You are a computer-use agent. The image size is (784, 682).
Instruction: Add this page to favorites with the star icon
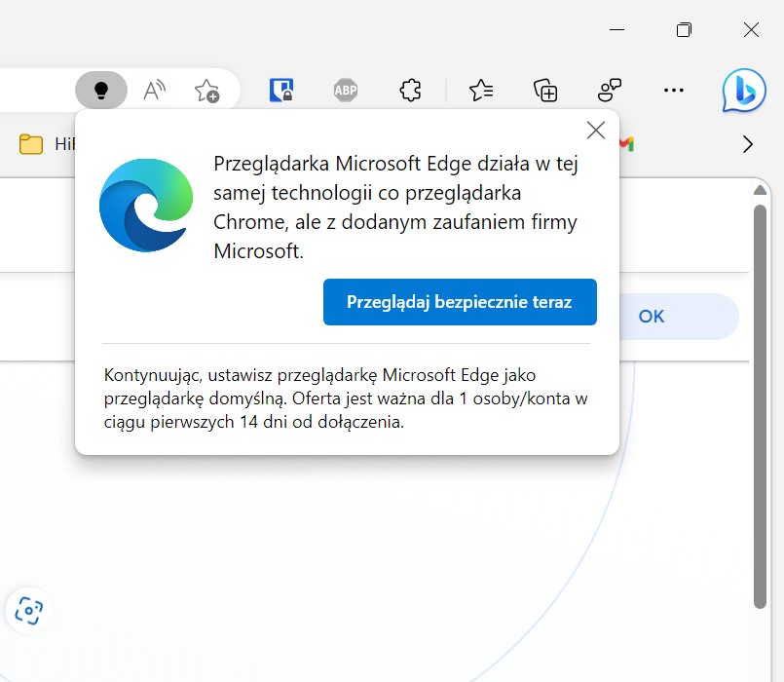pyautogui.click(x=206, y=91)
